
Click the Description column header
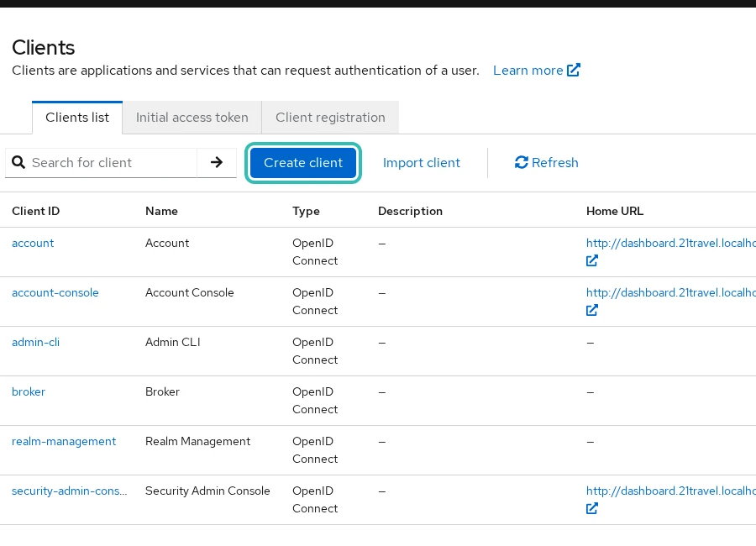click(410, 212)
